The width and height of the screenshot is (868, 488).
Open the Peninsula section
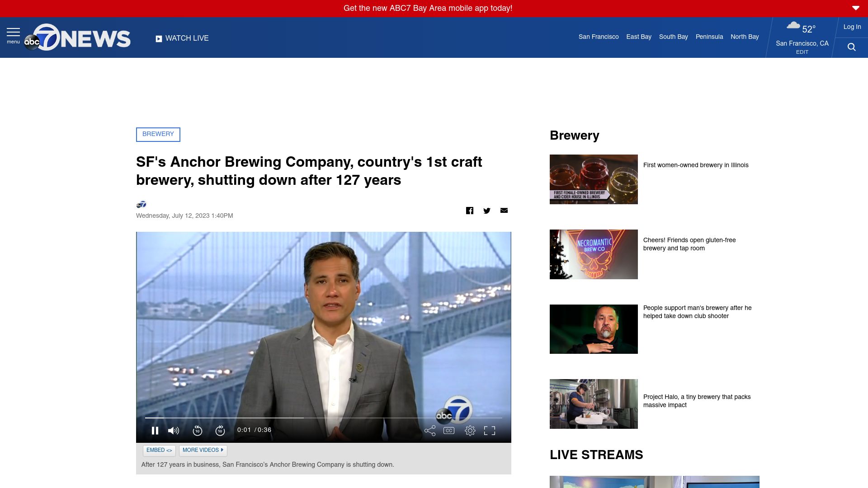click(x=709, y=37)
